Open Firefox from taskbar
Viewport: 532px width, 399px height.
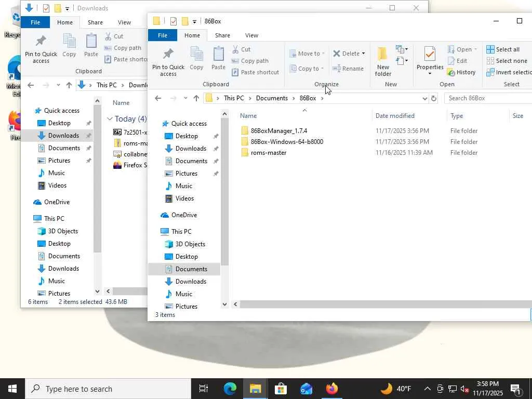point(332,389)
